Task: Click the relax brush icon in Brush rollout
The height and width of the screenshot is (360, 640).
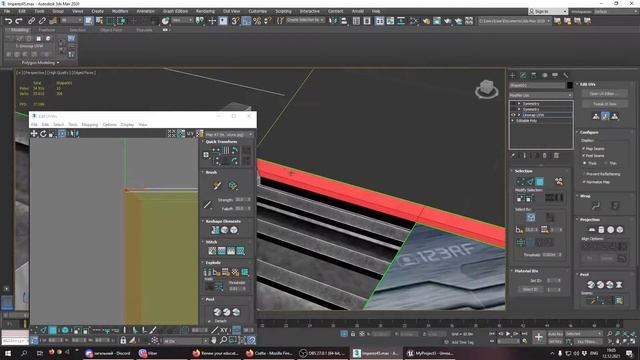Action: click(233, 186)
